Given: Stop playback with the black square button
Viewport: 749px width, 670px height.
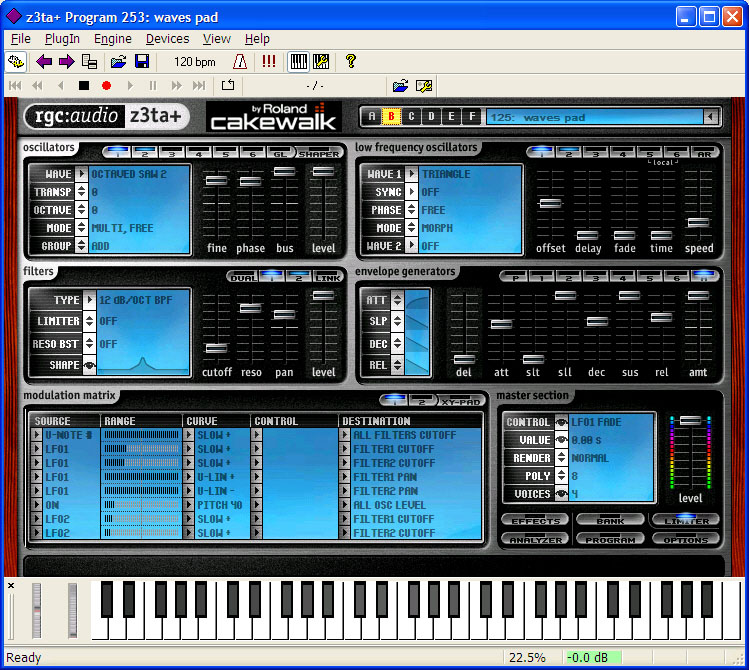Looking at the screenshot, I should click(x=84, y=85).
